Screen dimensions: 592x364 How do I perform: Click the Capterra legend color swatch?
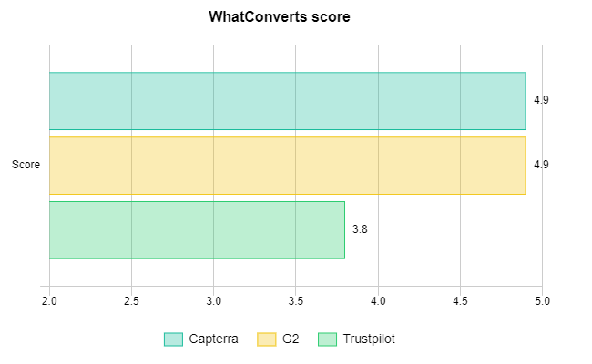coord(173,339)
